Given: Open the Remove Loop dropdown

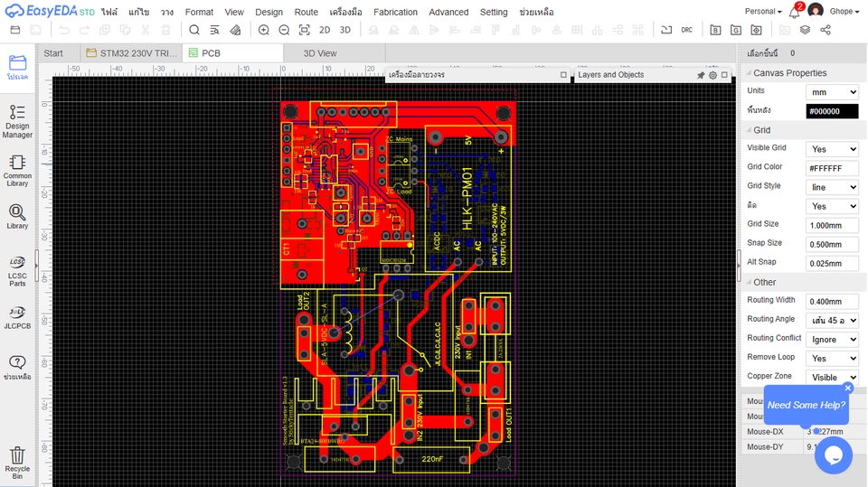Looking at the screenshot, I should coord(832,358).
